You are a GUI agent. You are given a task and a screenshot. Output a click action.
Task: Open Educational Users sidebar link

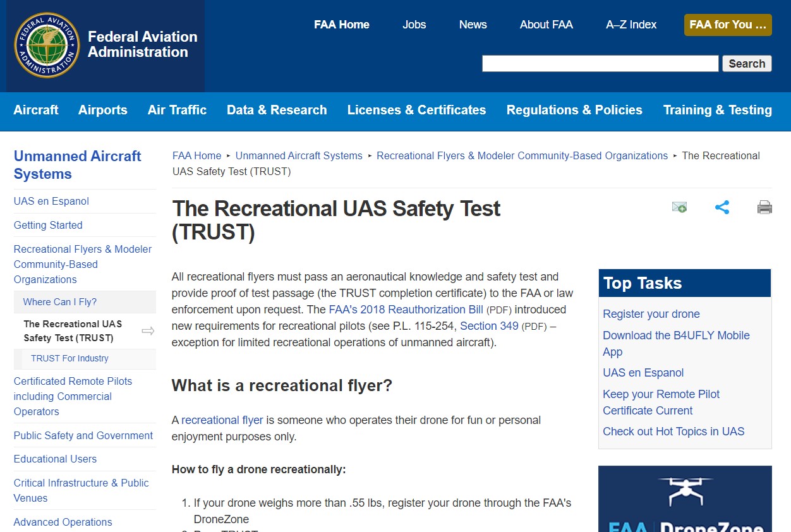(x=55, y=459)
